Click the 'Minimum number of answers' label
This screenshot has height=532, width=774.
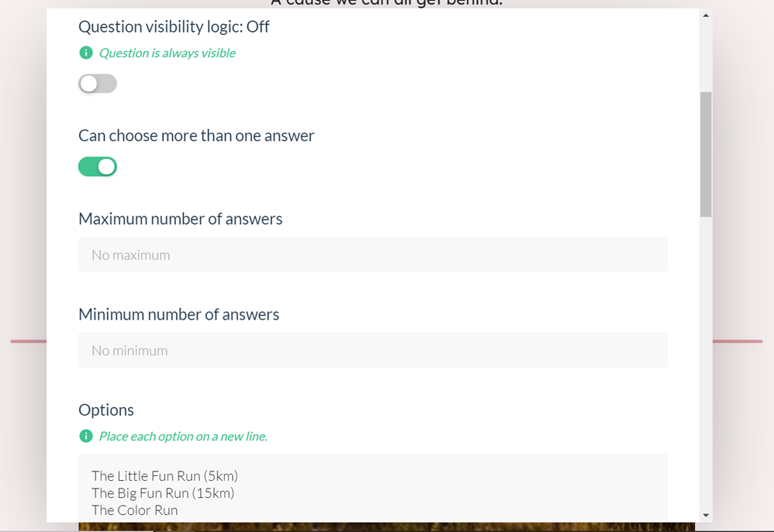(178, 315)
